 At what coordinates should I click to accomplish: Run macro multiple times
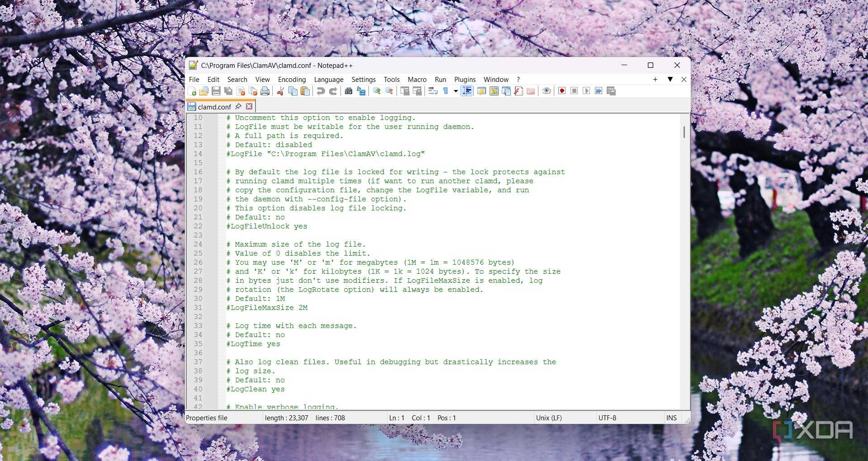(599, 91)
